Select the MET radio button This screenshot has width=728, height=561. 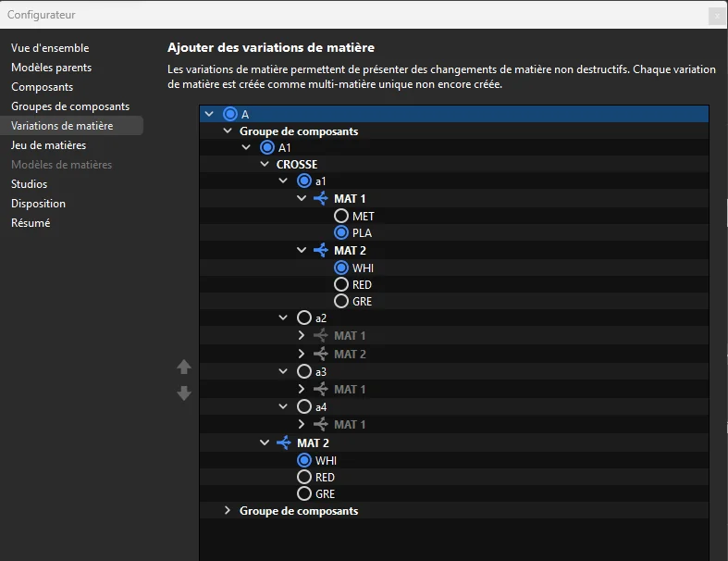pos(341,216)
